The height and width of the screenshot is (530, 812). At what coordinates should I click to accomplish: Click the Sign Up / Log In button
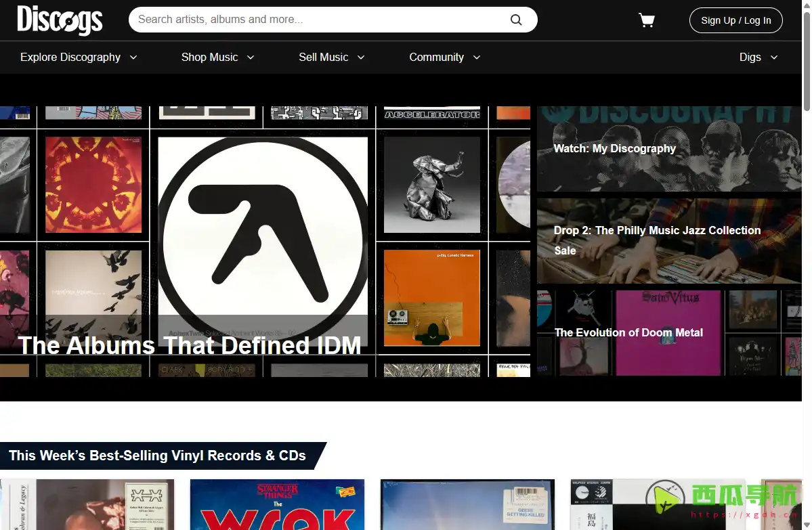[735, 20]
